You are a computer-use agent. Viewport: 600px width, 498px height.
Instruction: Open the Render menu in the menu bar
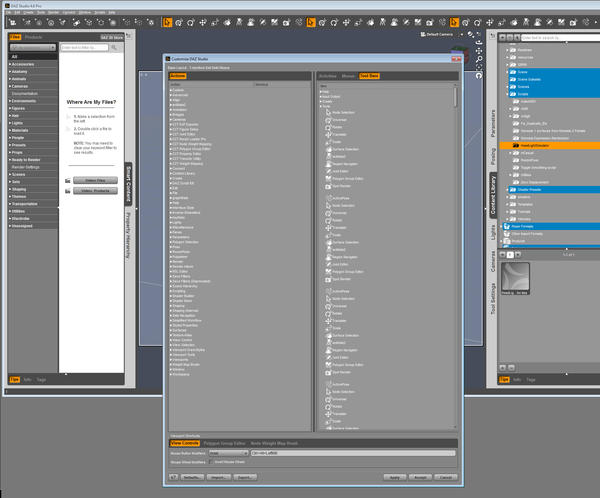(53, 12)
